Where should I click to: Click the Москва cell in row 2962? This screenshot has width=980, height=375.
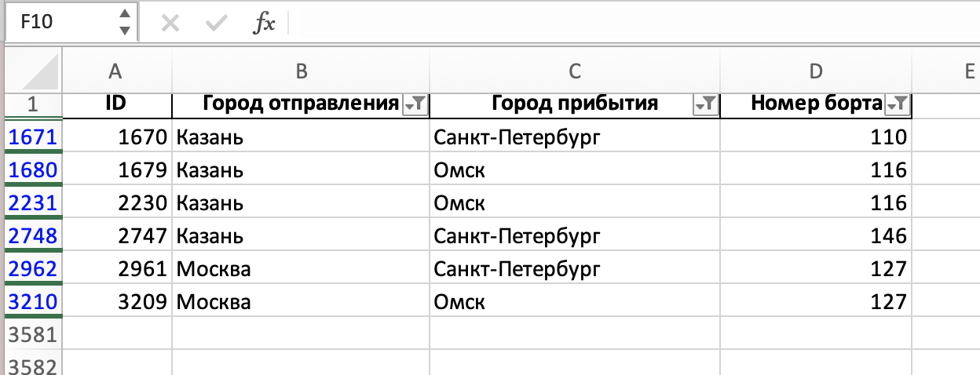coord(301,269)
